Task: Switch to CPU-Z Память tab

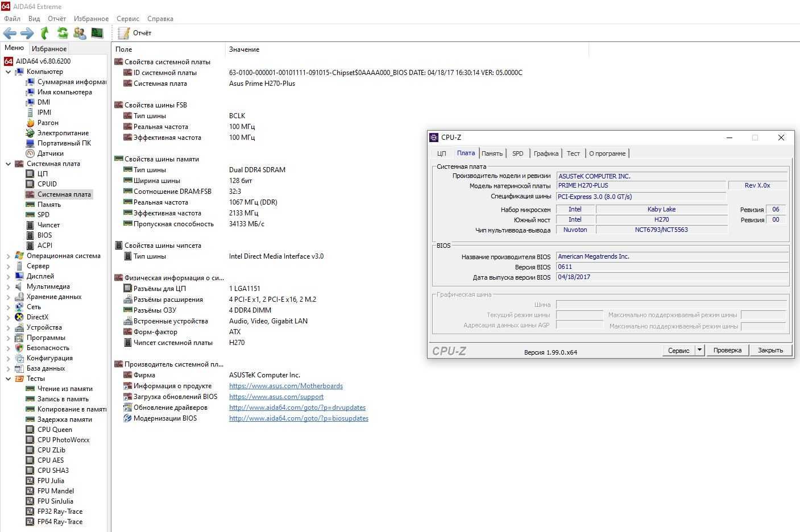Action: [492, 153]
